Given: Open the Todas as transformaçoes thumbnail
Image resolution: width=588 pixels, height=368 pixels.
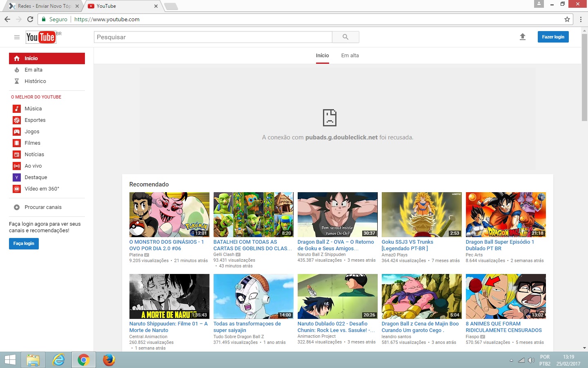Looking at the screenshot, I should pos(253,296).
